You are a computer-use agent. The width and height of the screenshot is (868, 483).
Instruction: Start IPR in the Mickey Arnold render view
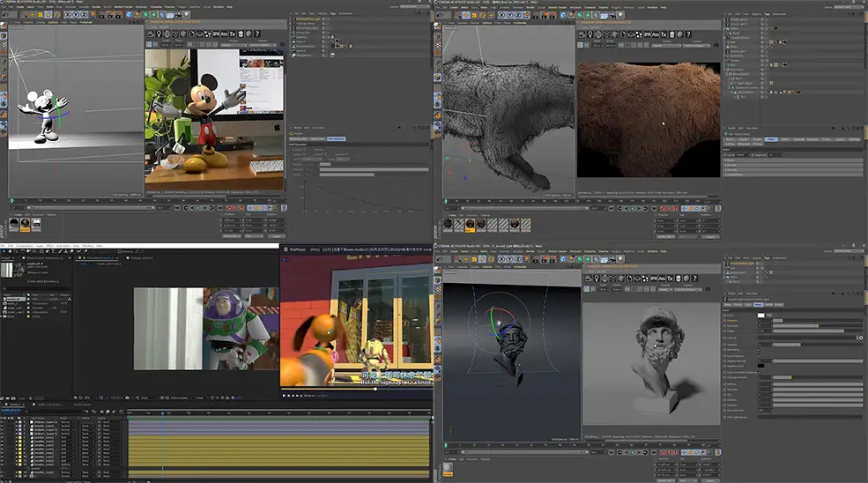pos(216,33)
